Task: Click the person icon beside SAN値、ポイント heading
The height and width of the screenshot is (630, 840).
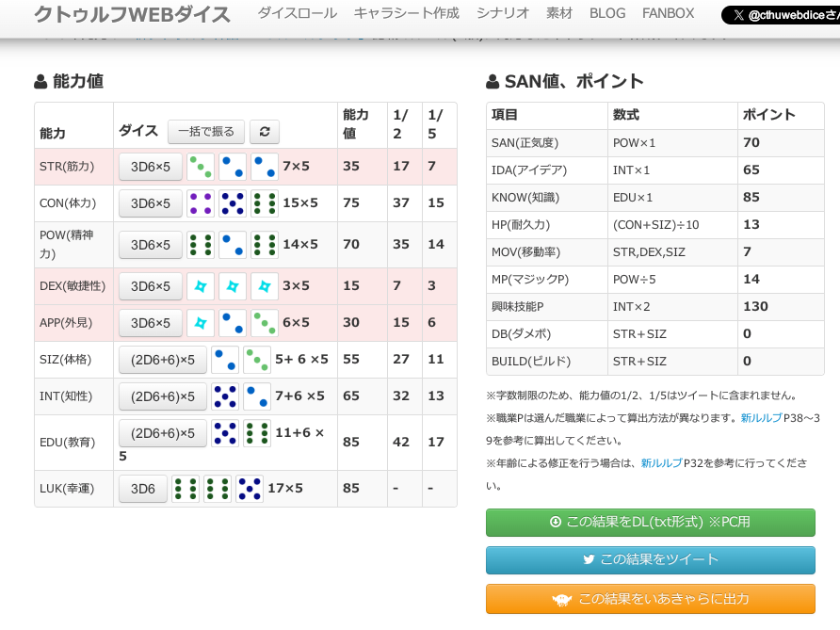Action: tap(493, 82)
